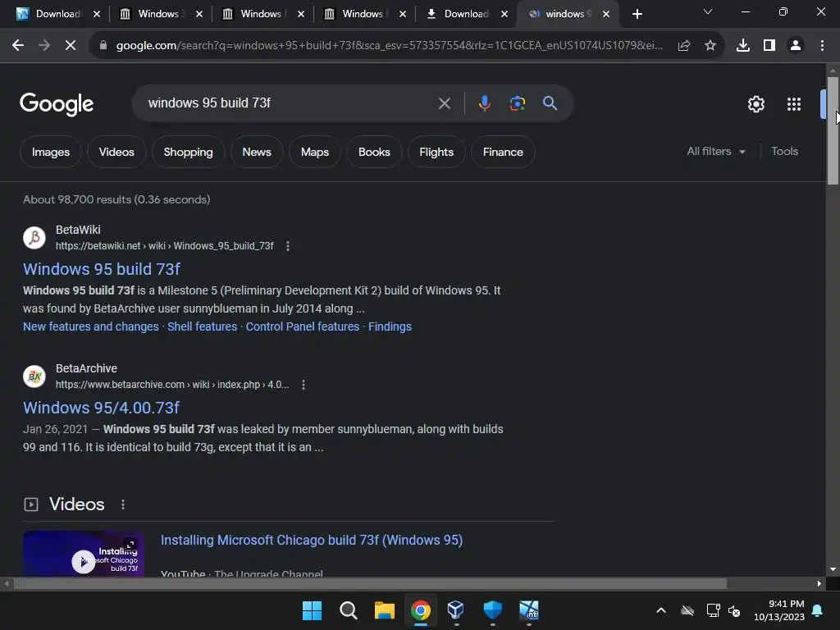This screenshot has height=630, width=840.
Task: Open Chrome three-dot menu
Action: point(822,46)
